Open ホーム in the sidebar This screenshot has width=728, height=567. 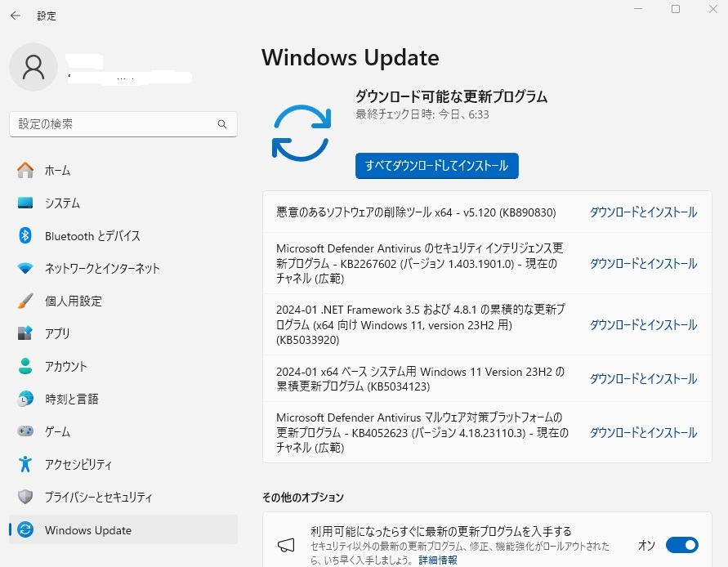pos(123,171)
